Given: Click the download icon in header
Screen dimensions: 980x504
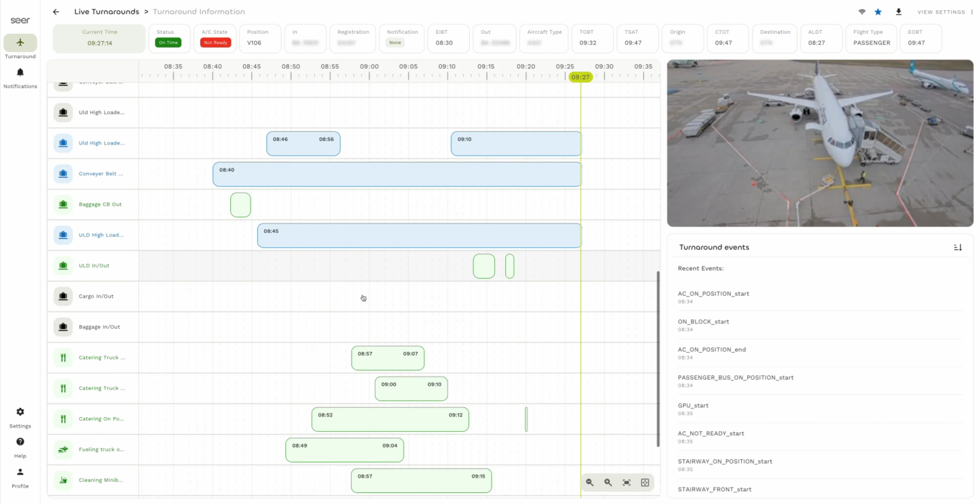Looking at the screenshot, I should (x=899, y=12).
